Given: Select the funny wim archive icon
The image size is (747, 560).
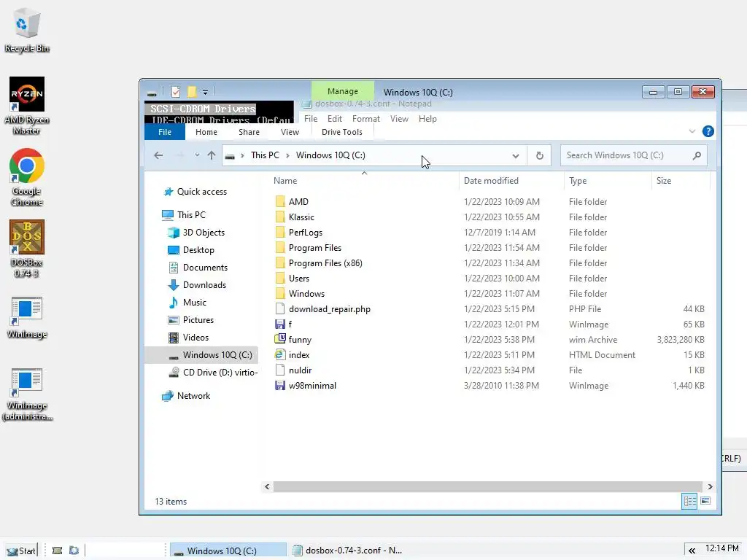Looking at the screenshot, I should pyautogui.click(x=280, y=339).
